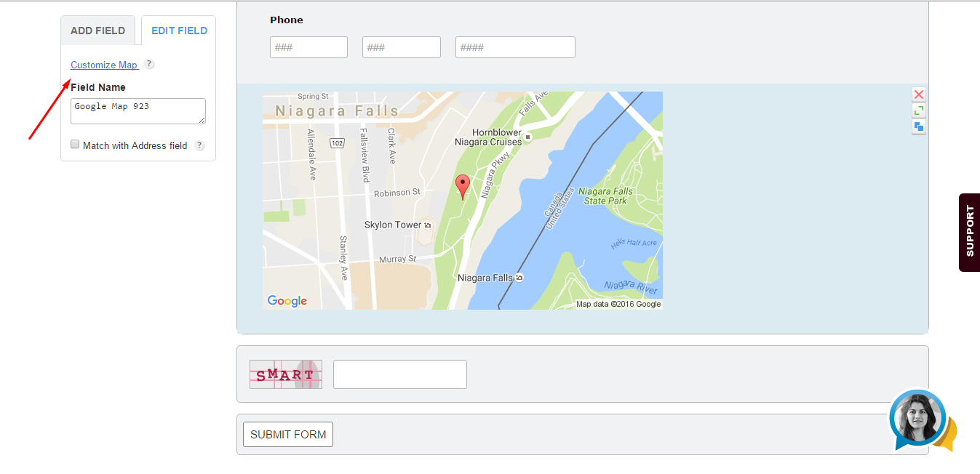980x474 pixels.
Task: Open help icon beside Match with Address field
Action: tap(199, 145)
